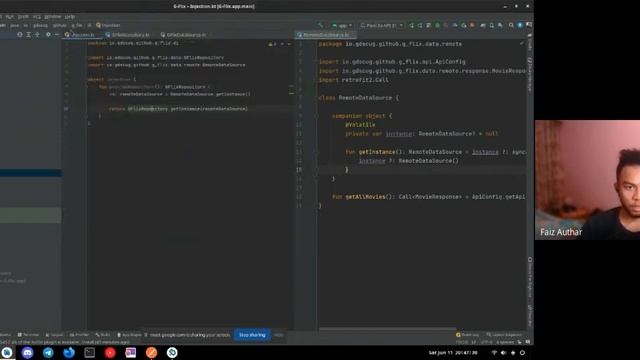Click the @Volatile annotation text

[x=360, y=125]
